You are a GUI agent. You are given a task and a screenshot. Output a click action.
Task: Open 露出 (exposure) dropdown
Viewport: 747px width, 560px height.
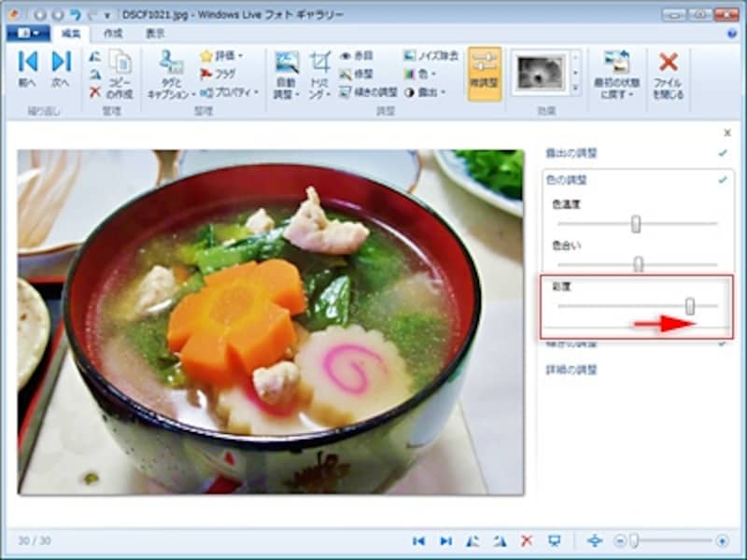click(x=425, y=91)
